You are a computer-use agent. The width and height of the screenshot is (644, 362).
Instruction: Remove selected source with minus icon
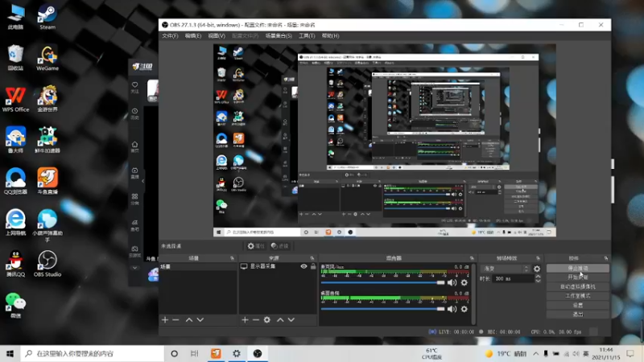(x=255, y=319)
